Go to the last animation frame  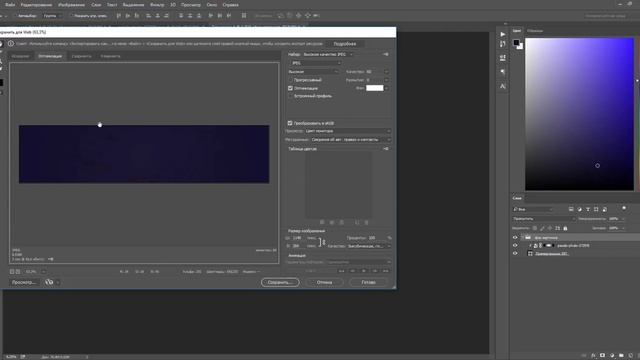point(386,271)
